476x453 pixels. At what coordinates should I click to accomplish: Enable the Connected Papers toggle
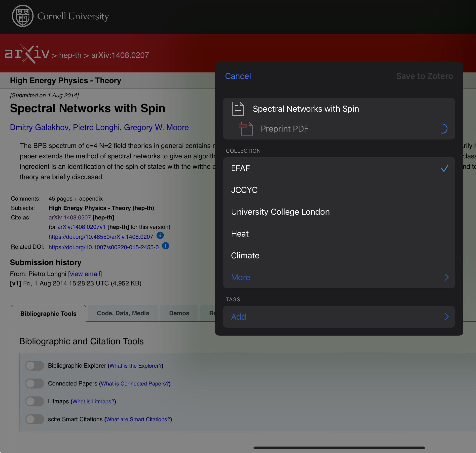tap(35, 383)
